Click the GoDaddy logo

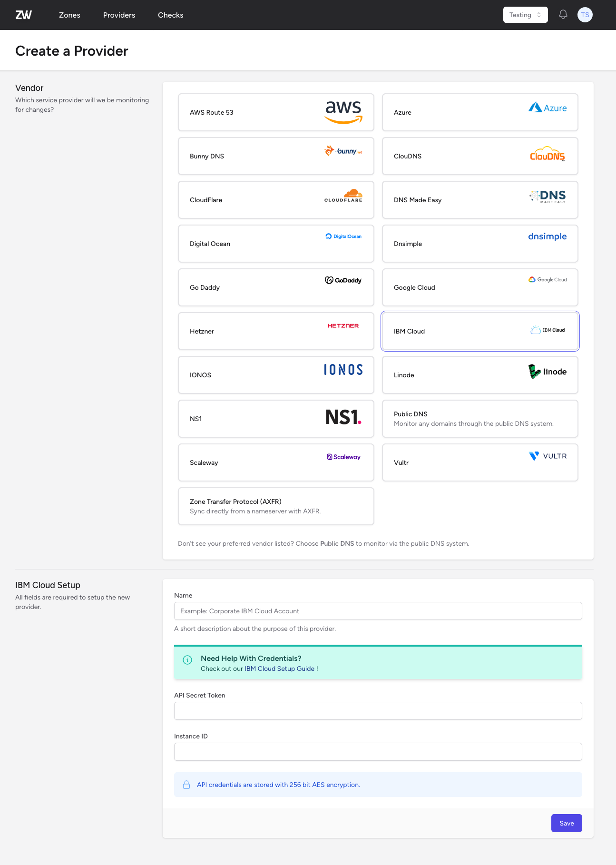point(343,280)
